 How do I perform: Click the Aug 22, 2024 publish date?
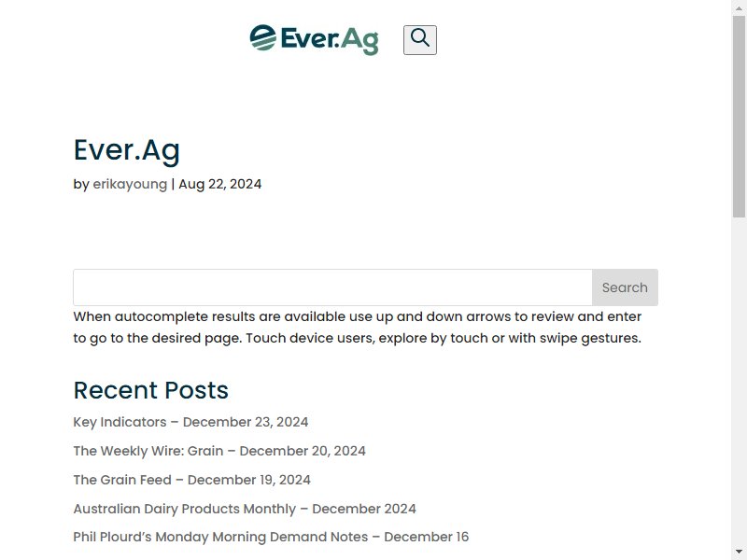pyautogui.click(x=220, y=184)
